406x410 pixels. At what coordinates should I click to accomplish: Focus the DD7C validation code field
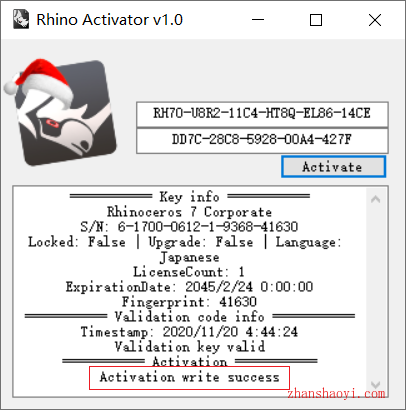(x=262, y=140)
